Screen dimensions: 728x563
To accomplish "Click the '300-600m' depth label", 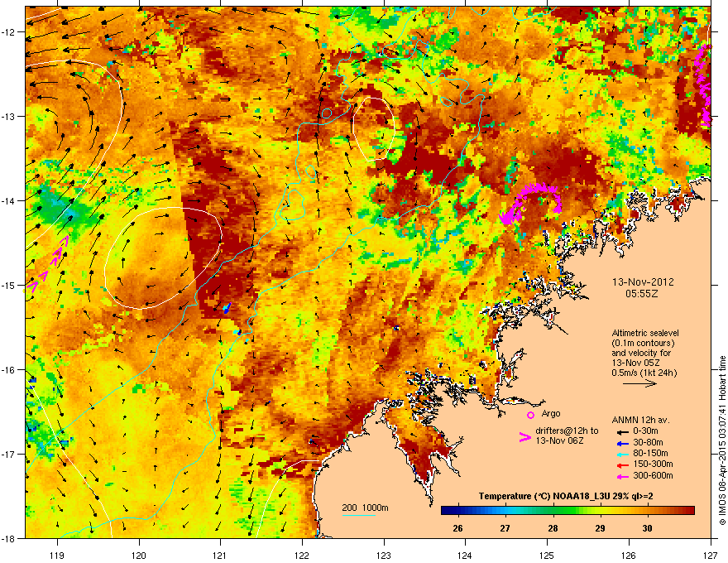I will coord(653,476).
